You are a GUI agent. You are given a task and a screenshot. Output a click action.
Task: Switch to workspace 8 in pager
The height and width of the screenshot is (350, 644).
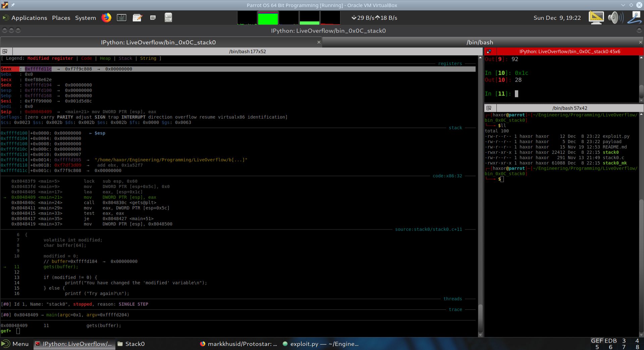(x=637, y=347)
